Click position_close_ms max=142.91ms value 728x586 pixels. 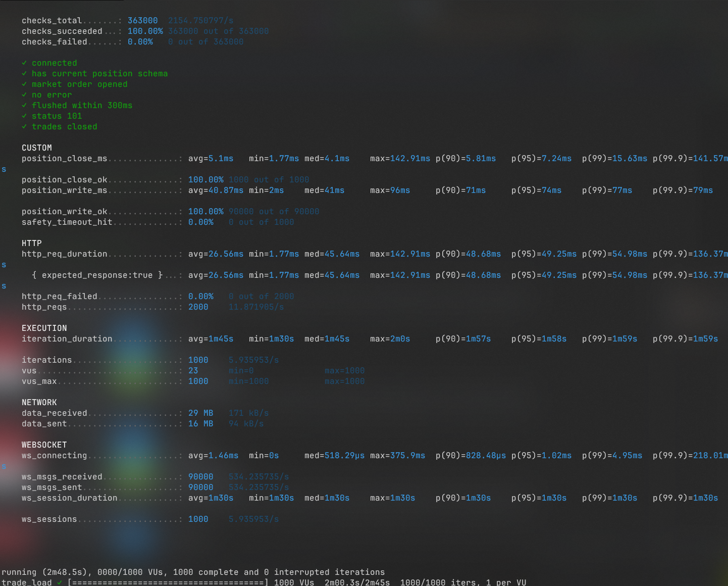[400, 159]
